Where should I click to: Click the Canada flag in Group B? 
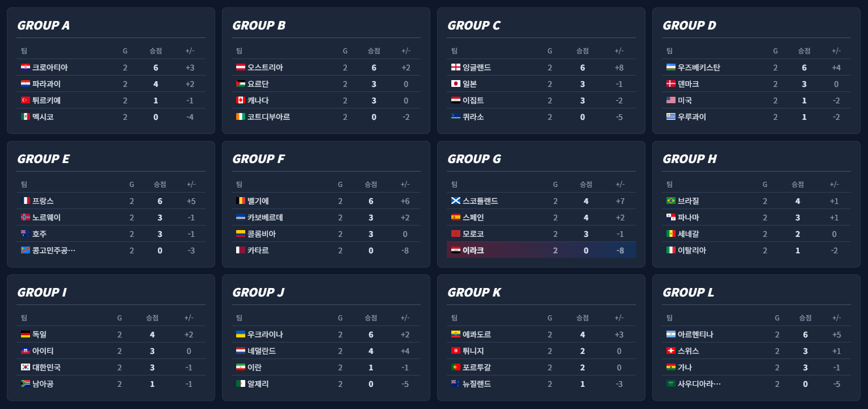pos(240,101)
